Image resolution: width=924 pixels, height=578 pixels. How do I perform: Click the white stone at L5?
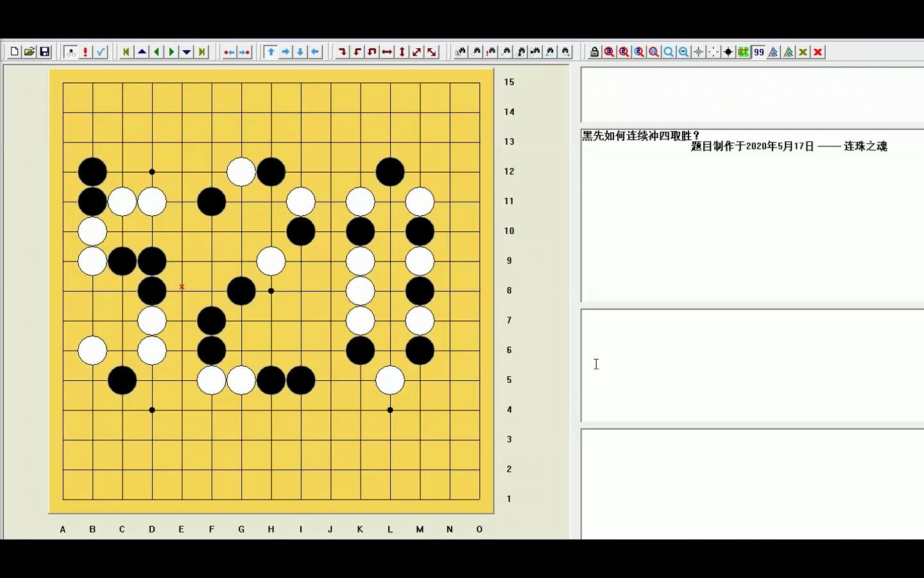click(390, 380)
